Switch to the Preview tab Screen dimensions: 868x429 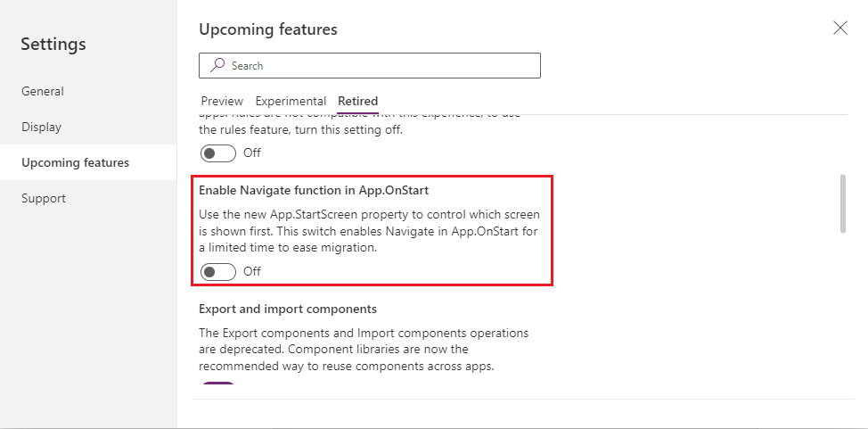[x=222, y=101]
